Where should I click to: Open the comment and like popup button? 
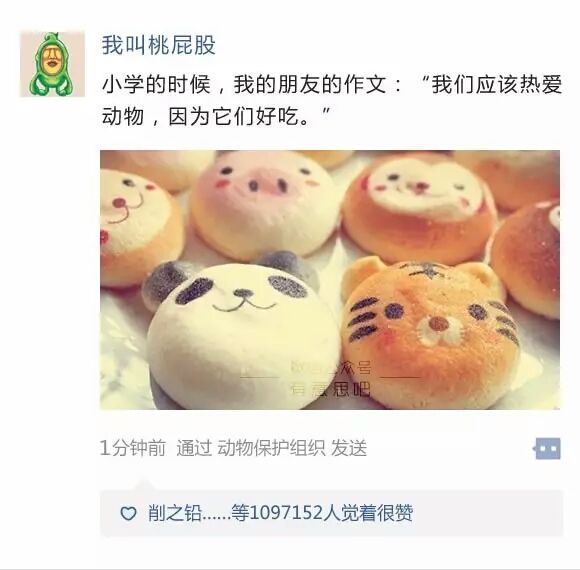pos(547,449)
